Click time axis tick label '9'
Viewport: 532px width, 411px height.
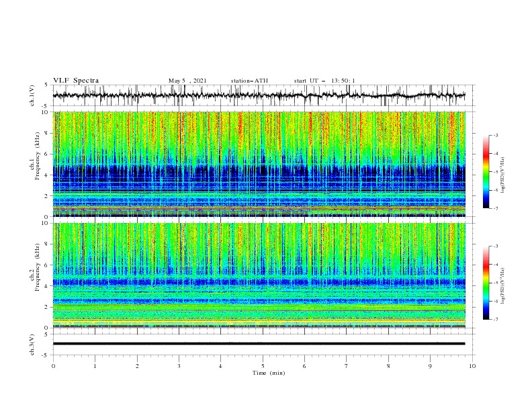coord(430,366)
